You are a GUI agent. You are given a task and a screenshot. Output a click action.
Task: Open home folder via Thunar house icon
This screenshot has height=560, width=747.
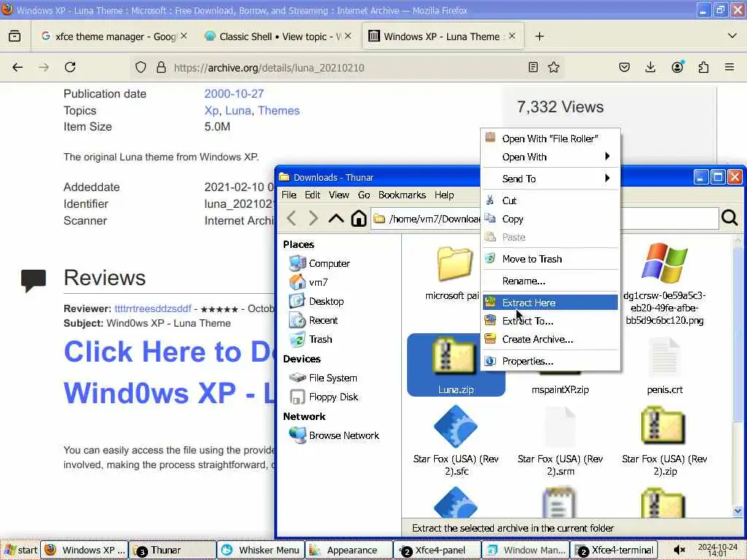(358, 219)
